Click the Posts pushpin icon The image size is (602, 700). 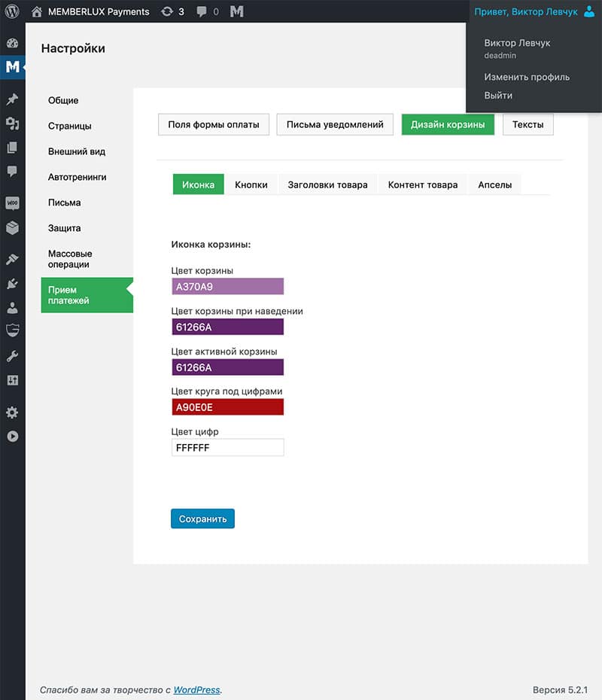pos(12,99)
